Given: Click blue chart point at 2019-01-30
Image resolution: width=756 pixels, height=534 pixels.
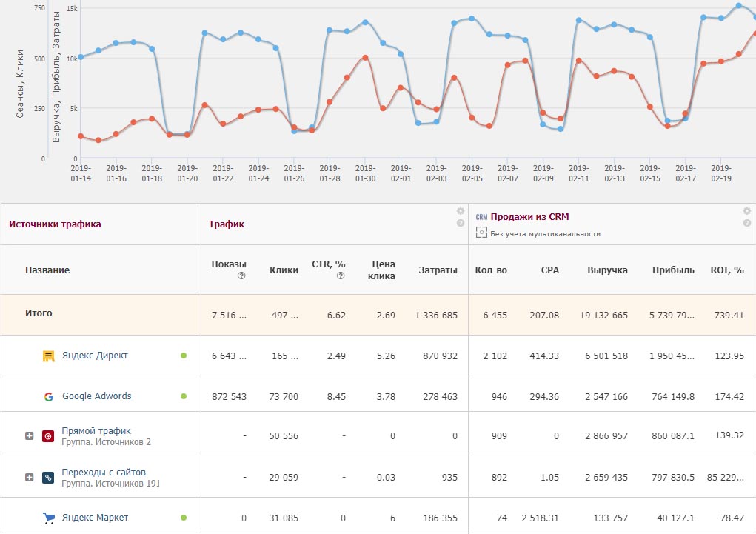Looking at the screenshot, I should click(x=365, y=23).
